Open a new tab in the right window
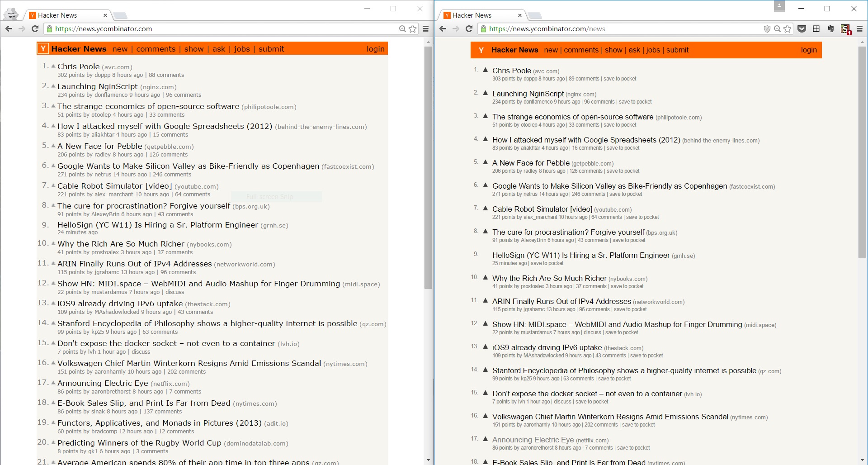This screenshot has width=868, height=465. coord(535,15)
